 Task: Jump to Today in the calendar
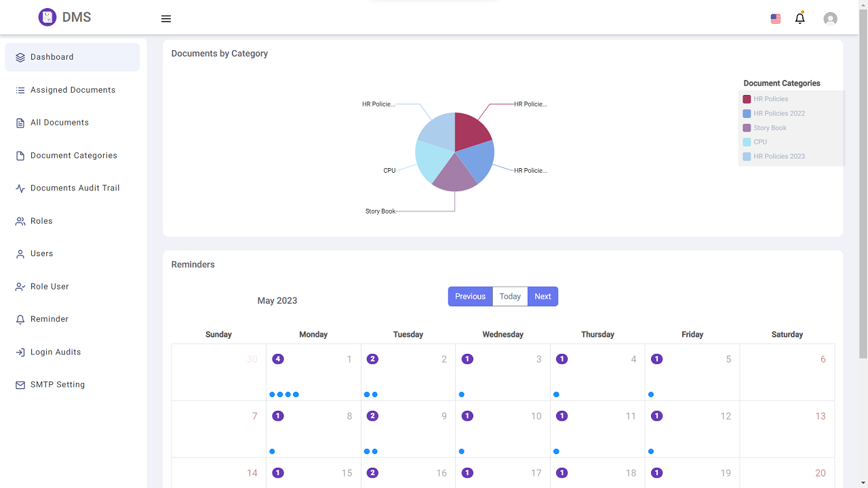tap(510, 297)
